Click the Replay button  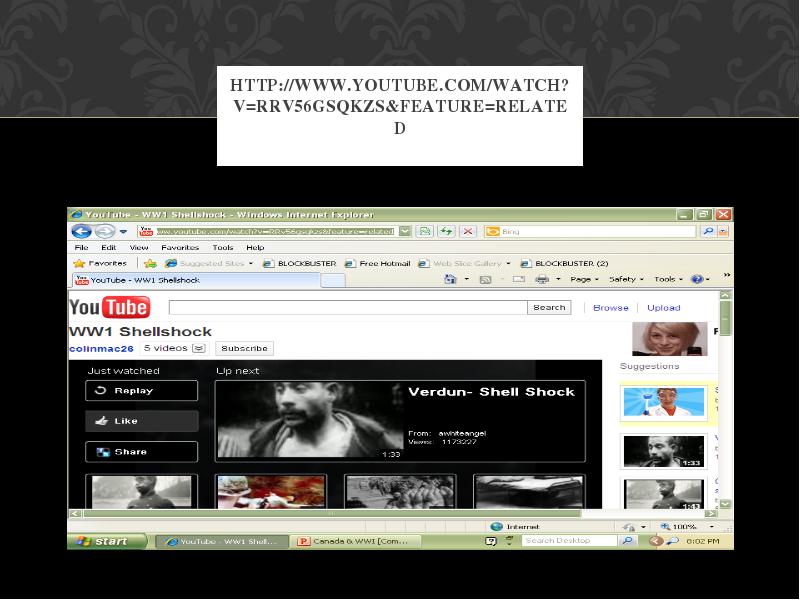pos(141,391)
